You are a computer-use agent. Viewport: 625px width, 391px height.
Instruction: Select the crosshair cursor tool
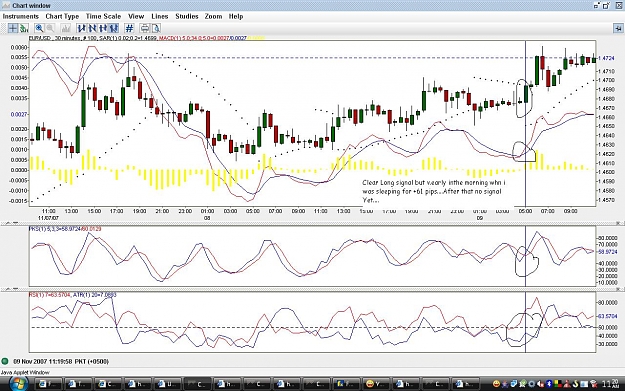13,28
